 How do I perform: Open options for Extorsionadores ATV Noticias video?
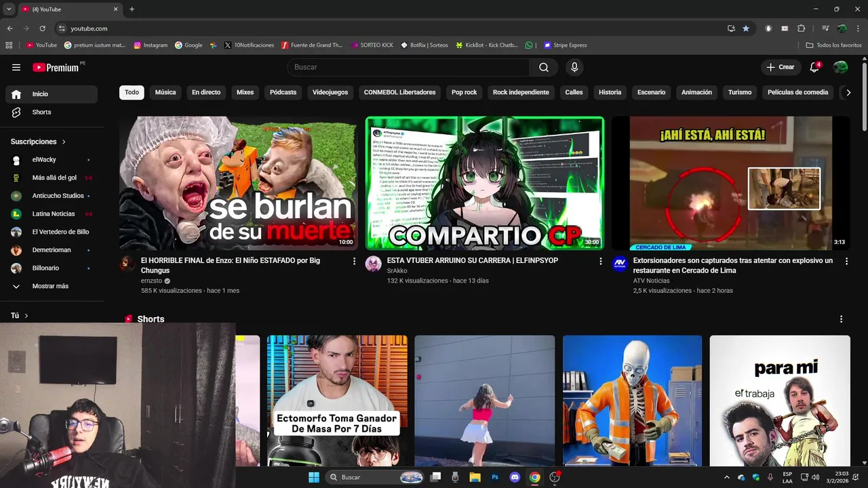[x=846, y=261]
